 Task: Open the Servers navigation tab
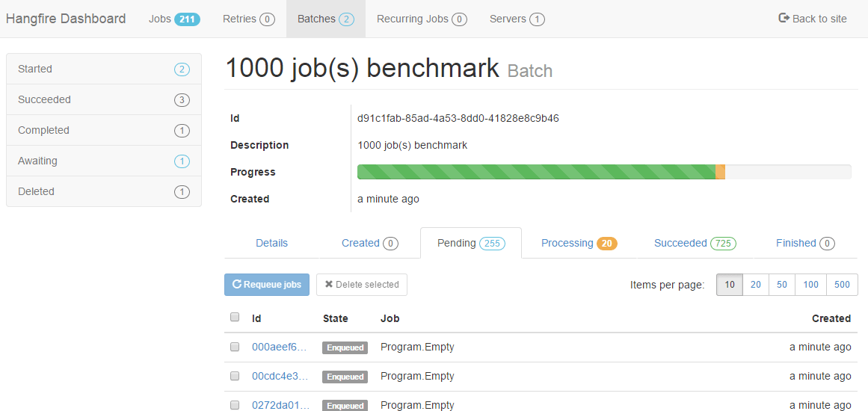coord(517,19)
